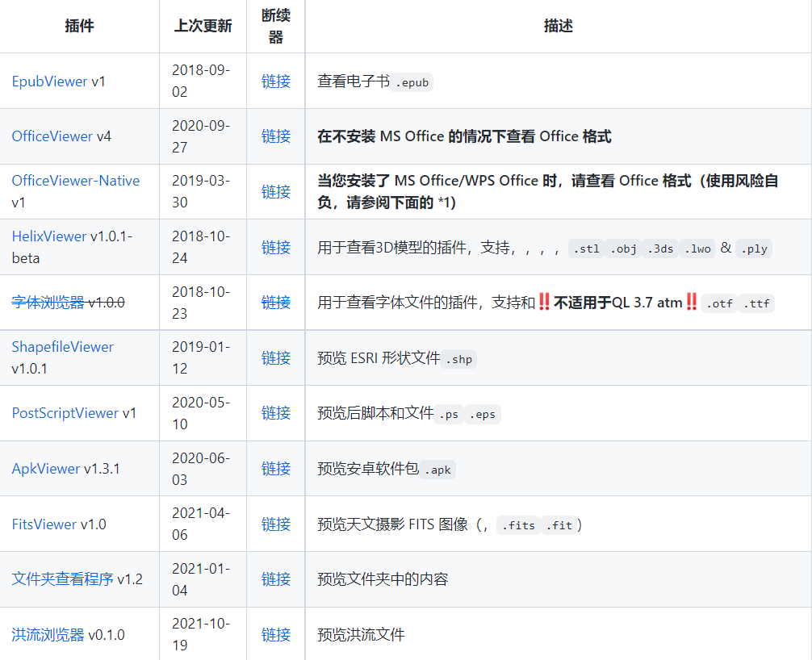
Task: Click the strikethrough 字体浏览器 link
Action: pyautogui.click(x=48, y=303)
